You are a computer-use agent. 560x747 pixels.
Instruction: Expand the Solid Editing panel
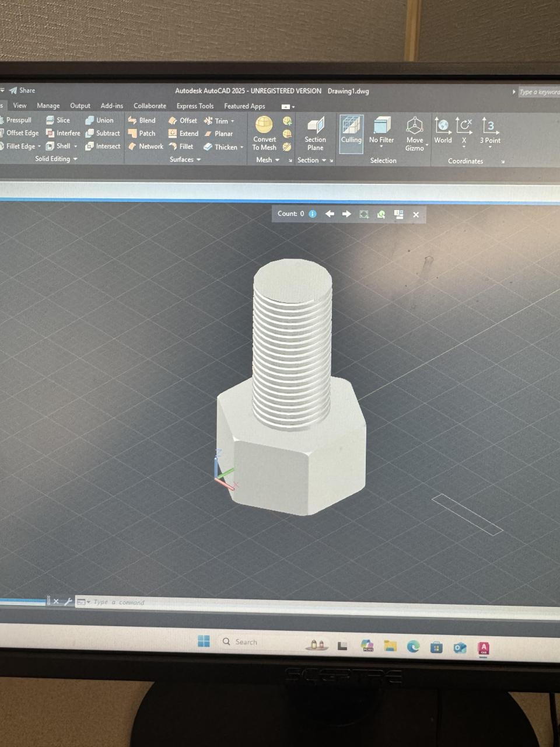tap(56, 159)
